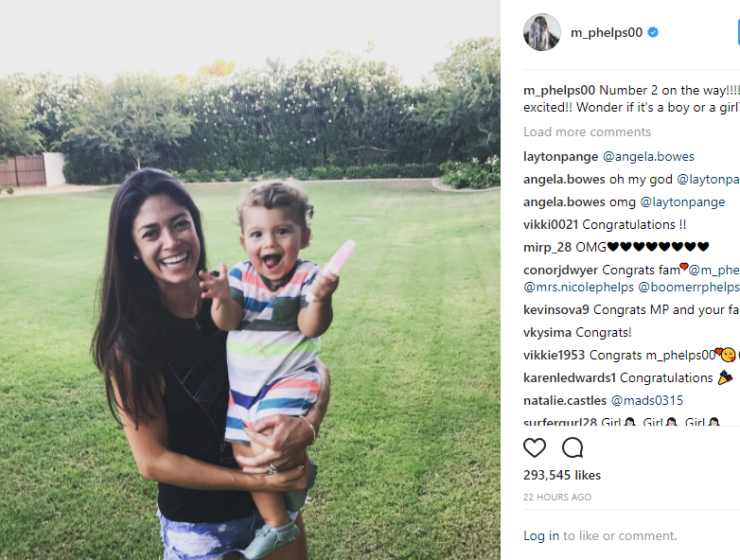Click the photo of woman holding child
This screenshot has height=560, width=740.
tap(250, 280)
